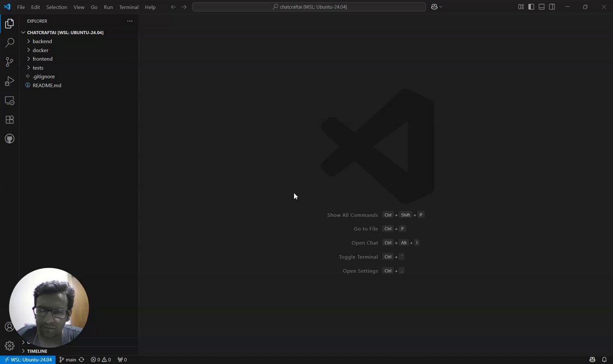Open the View menu
Image resolution: width=613 pixels, height=364 pixels.
tap(79, 7)
